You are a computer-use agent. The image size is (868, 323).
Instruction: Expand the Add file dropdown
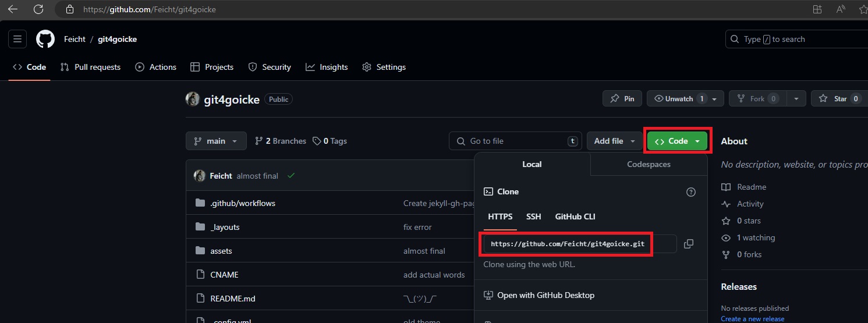(615, 141)
